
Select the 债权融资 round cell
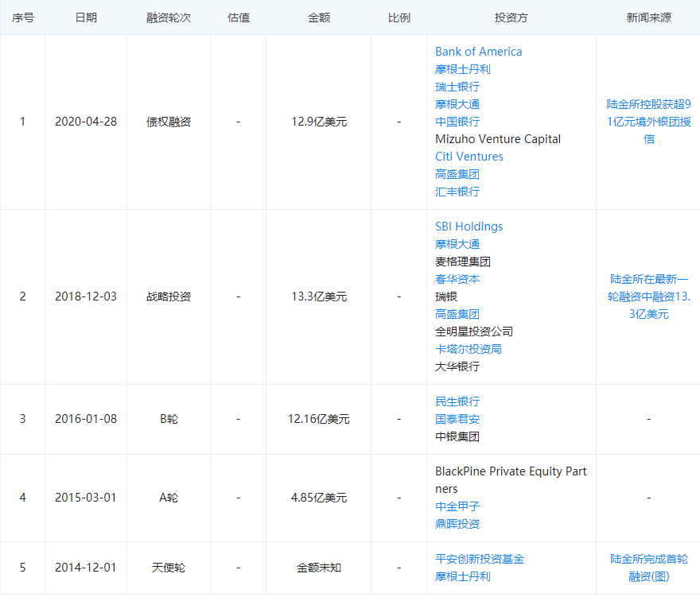[x=169, y=122]
